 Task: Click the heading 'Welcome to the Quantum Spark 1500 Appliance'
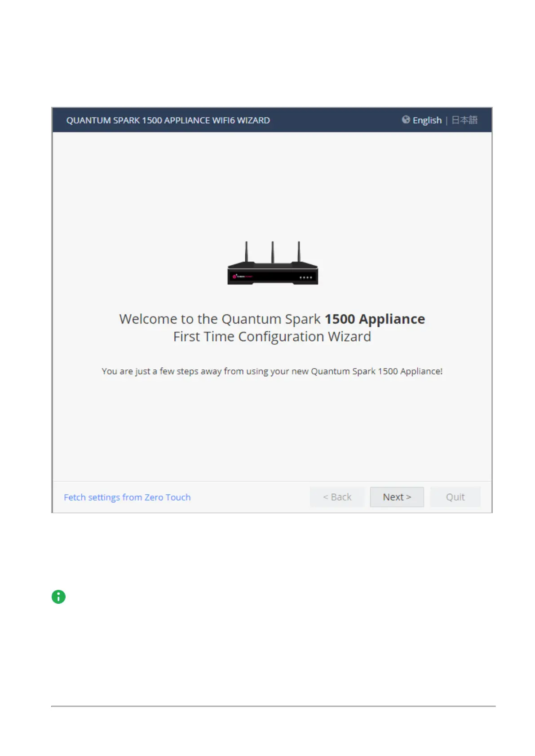click(272, 319)
